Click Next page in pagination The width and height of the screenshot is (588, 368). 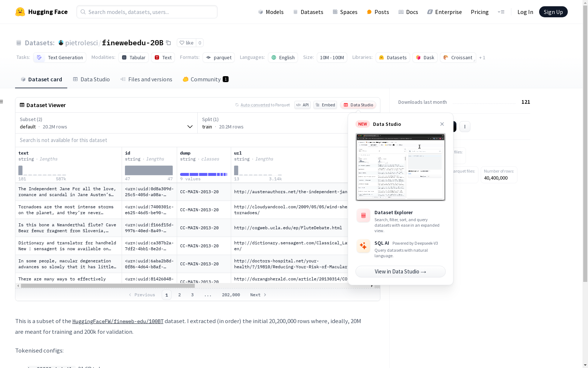pyautogui.click(x=258, y=295)
